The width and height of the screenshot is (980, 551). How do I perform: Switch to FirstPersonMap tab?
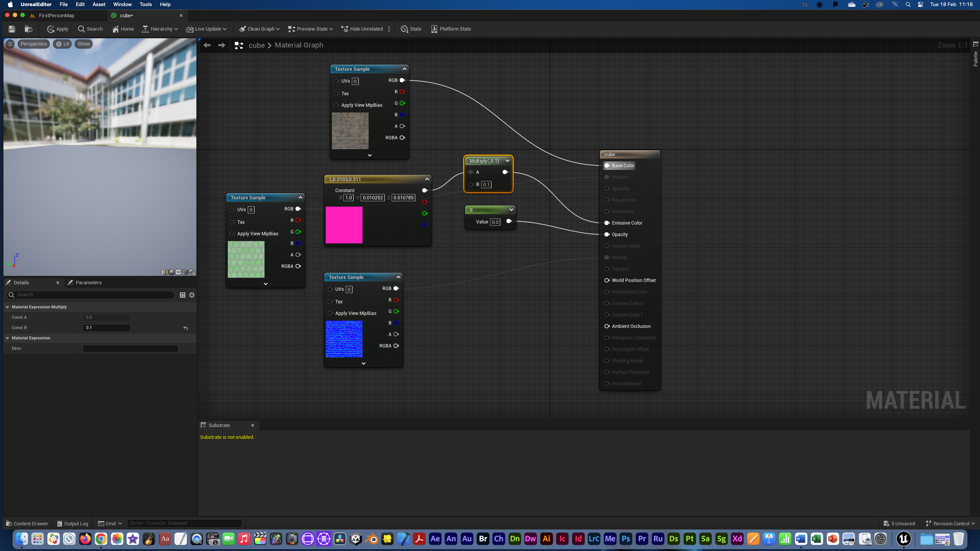[57, 16]
